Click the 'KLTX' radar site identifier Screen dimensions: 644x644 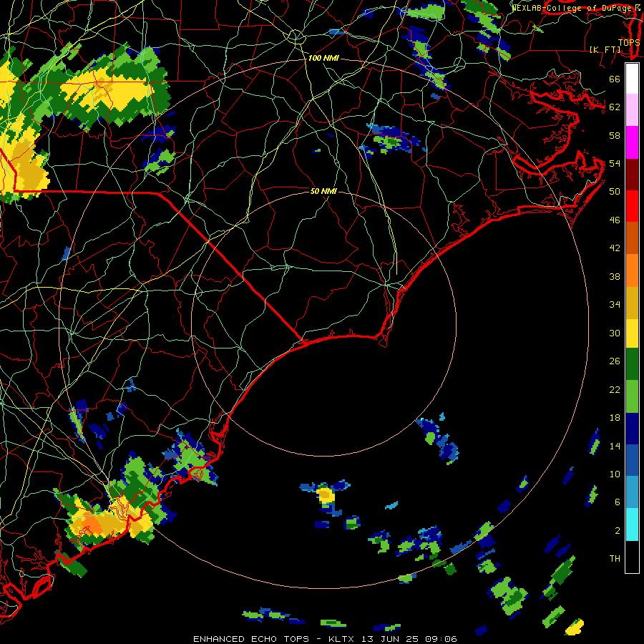(343, 639)
